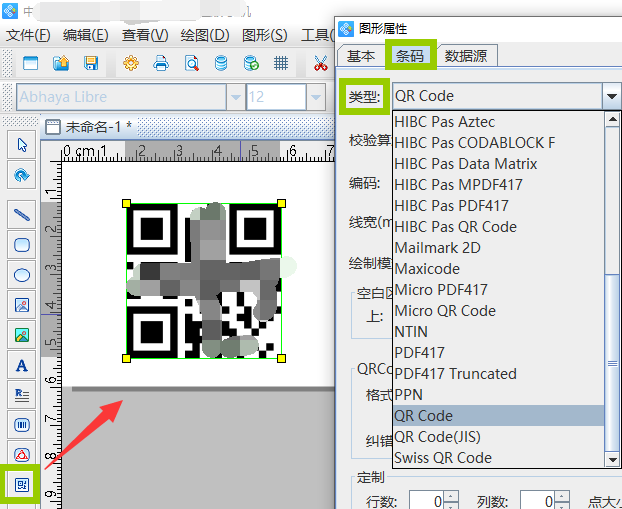Click the type list scroll down arrow
The width and height of the screenshot is (622, 509).
point(612,460)
